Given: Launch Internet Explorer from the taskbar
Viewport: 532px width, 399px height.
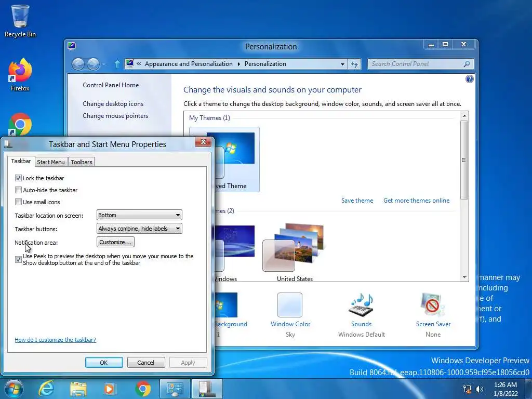Looking at the screenshot, I should point(46,389).
